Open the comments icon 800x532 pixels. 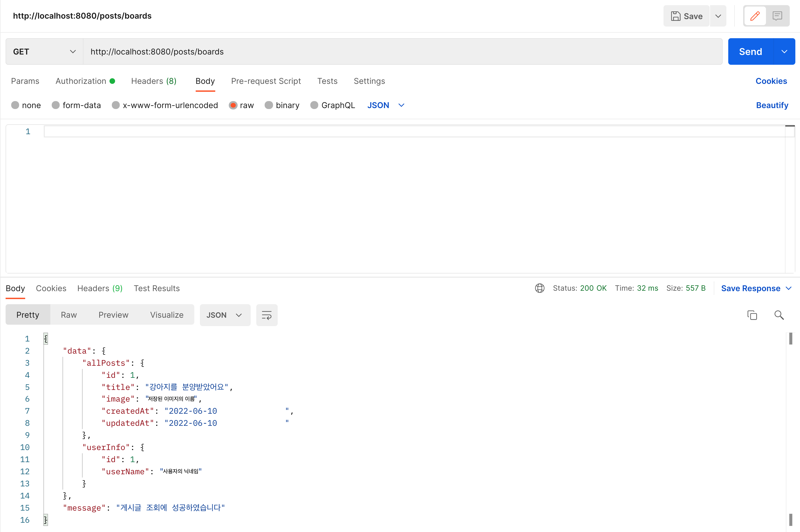tap(777, 16)
